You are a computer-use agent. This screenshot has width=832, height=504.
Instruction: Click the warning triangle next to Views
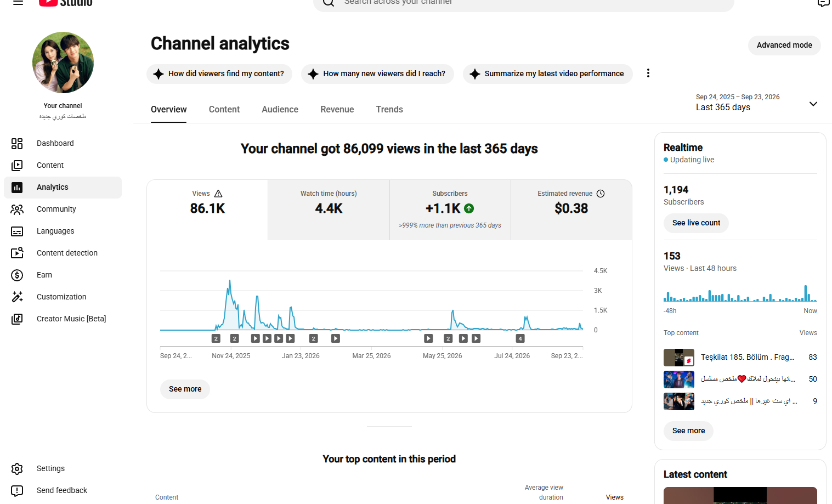click(x=218, y=194)
